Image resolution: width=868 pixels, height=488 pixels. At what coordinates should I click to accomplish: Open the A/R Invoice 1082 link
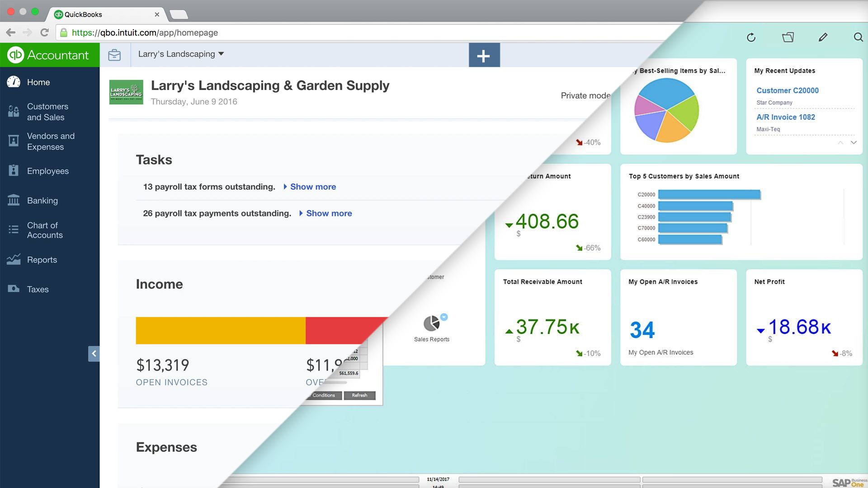click(786, 117)
